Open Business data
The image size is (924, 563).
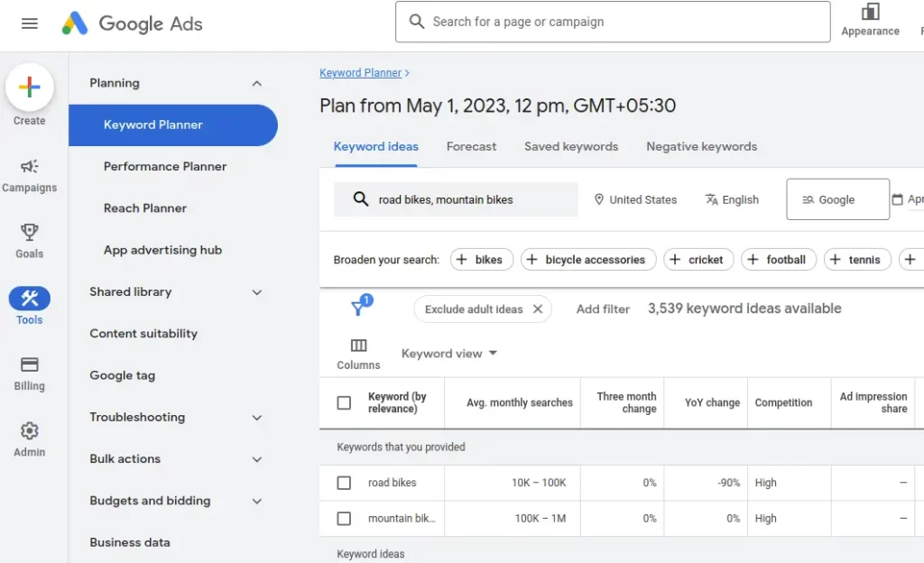(130, 542)
